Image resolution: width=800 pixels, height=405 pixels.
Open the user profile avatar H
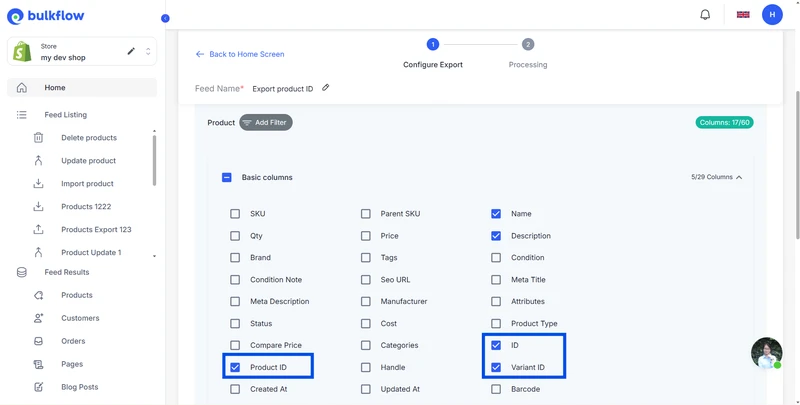772,15
